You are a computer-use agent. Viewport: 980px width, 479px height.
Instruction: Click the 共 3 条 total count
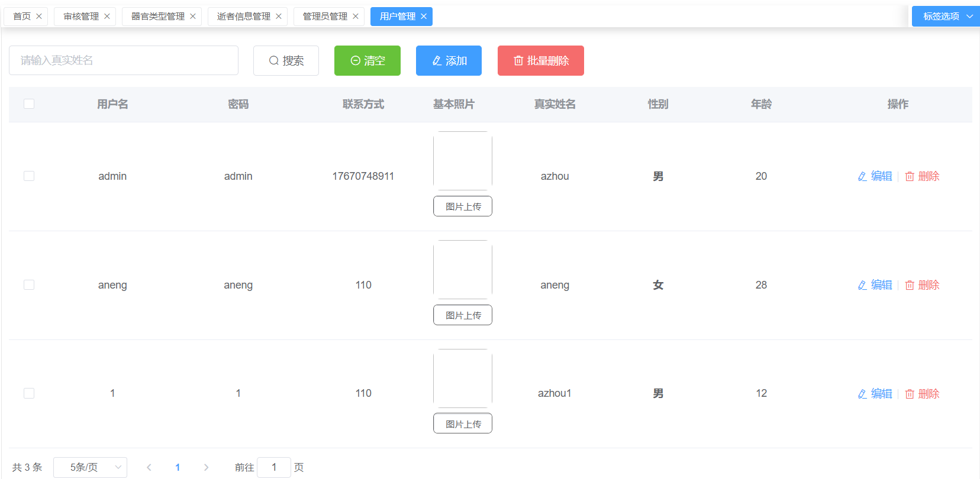(x=27, y=467)
